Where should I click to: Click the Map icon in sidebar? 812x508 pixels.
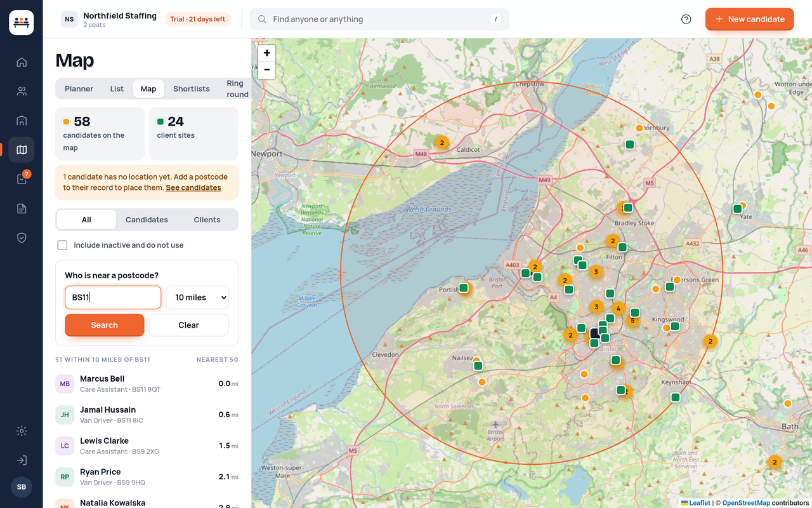click(22, 150)
